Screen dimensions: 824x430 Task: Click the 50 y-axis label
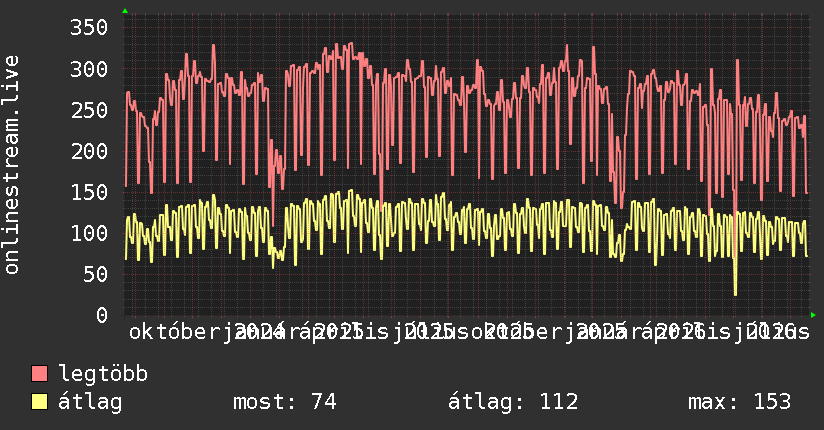click(x=95, y=274)
